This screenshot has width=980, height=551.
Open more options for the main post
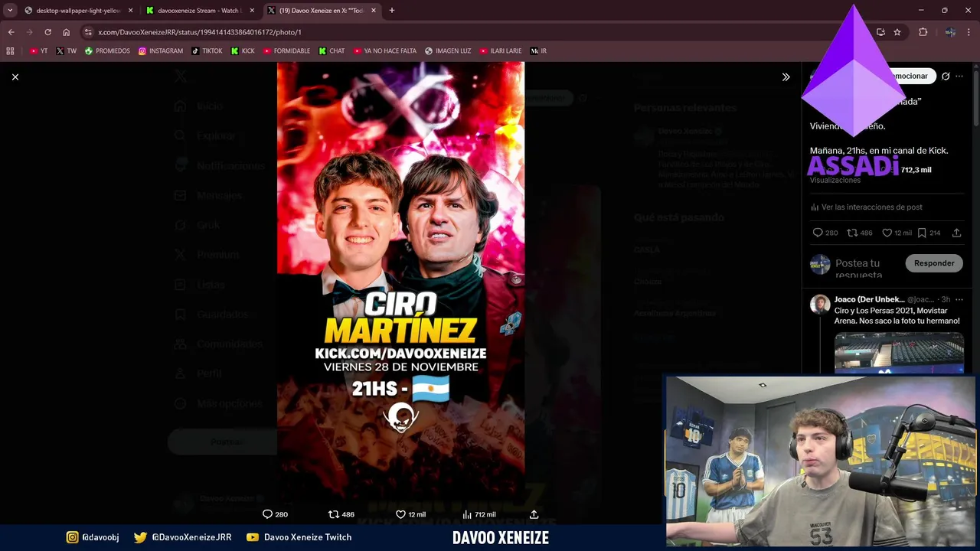(959, 76)
